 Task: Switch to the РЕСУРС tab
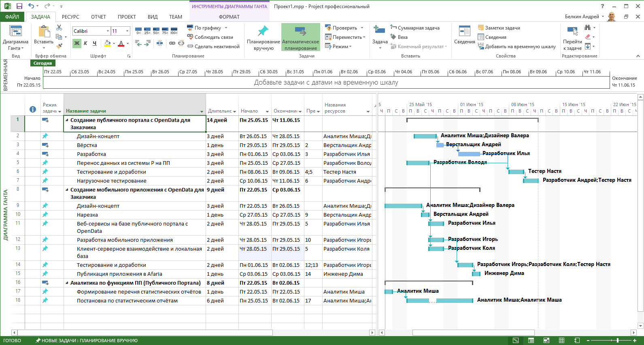[70, 17]
